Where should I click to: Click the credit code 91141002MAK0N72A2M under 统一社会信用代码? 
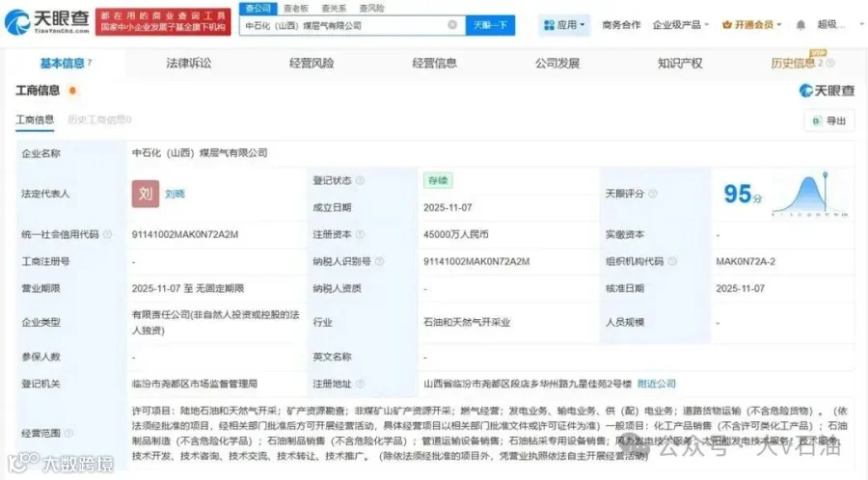(x=185, y=234)
